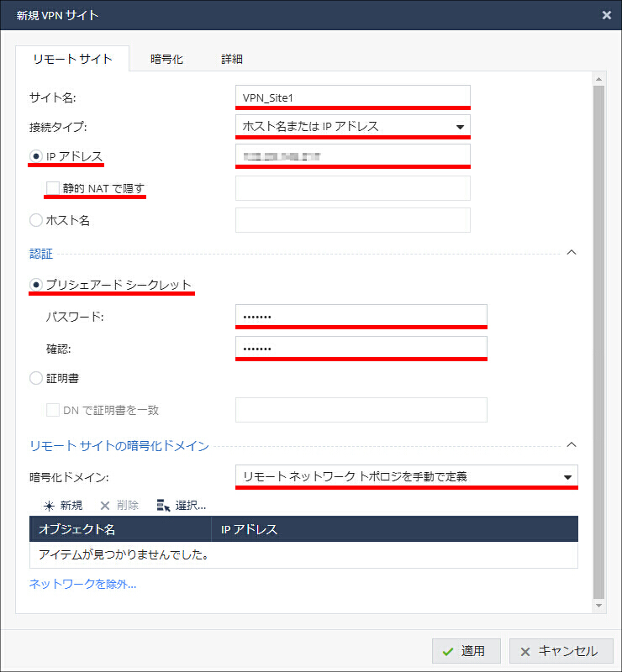
Task: Click the scrollbar down arrow
Action: tap(598, 606)
